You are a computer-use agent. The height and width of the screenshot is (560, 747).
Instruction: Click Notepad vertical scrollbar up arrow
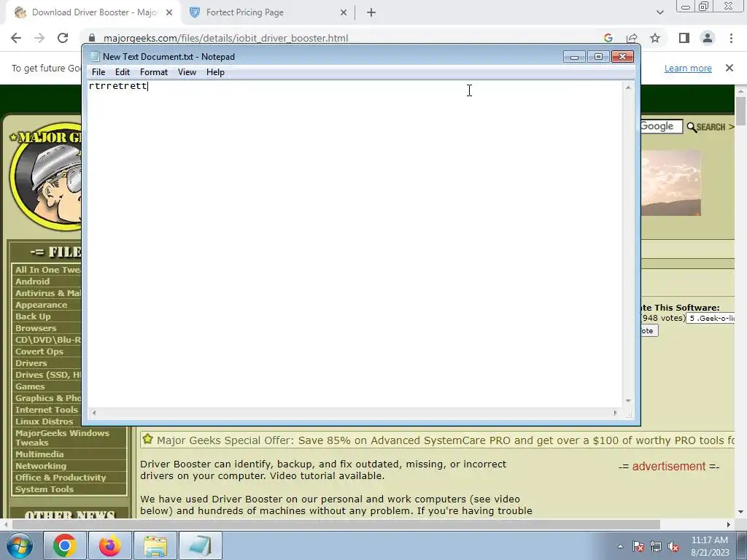point(628,87)
